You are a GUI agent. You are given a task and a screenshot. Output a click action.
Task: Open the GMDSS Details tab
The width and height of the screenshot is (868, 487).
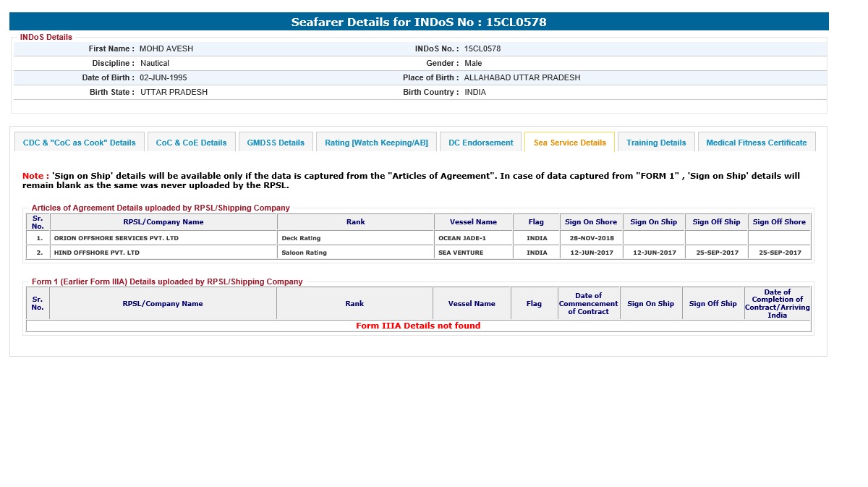(x=276, y=143)
